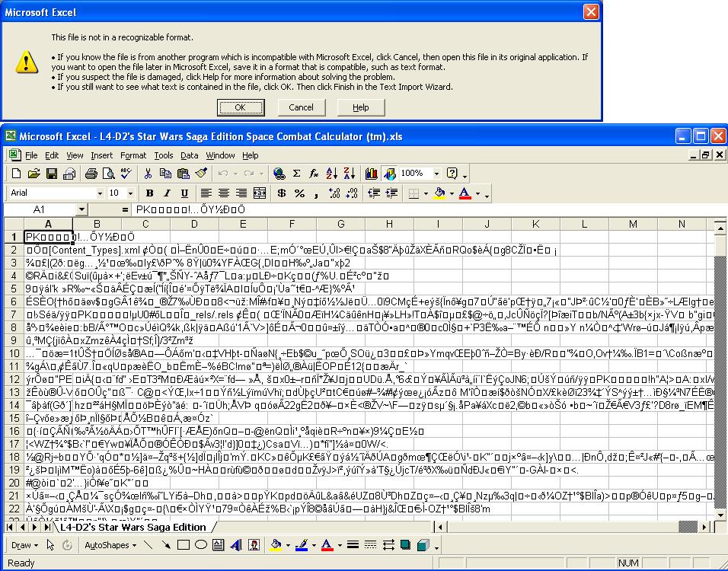728x571 pixels.
Task: Toggle Center alignment
Action: 224,193
